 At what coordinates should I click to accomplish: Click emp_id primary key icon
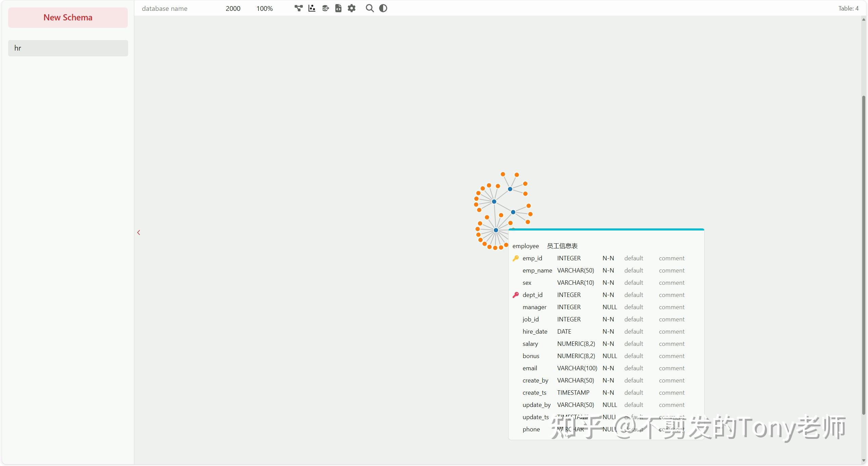(x=515, y=258)
